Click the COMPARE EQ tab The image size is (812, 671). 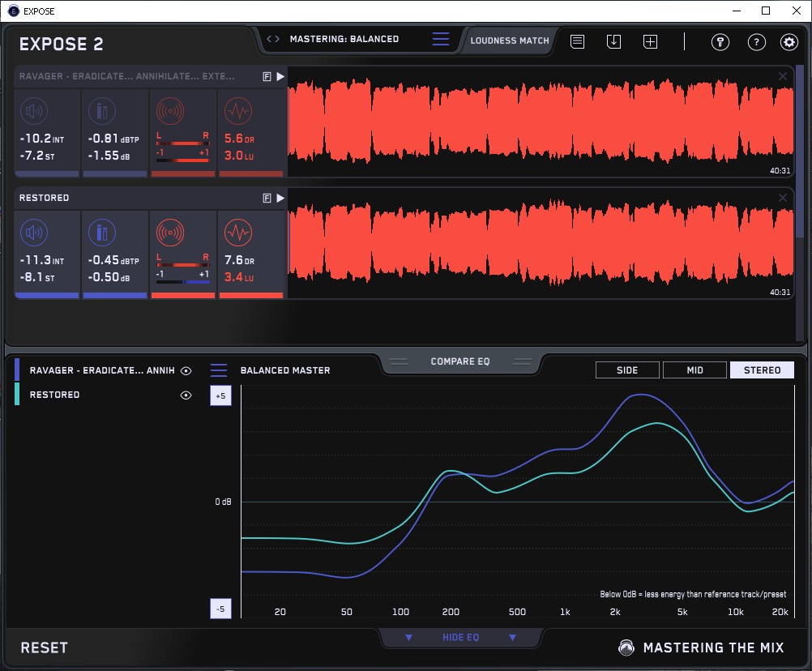coord(459,361)
